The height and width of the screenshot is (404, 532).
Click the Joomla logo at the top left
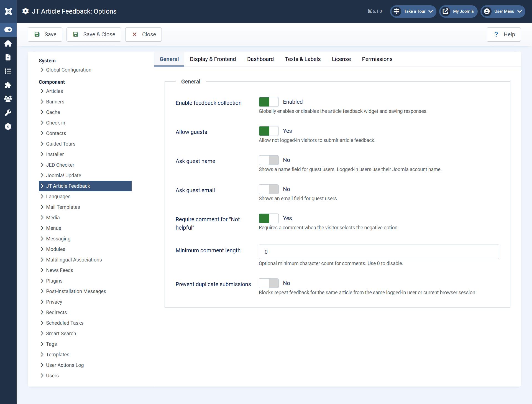tap(8, 11)
